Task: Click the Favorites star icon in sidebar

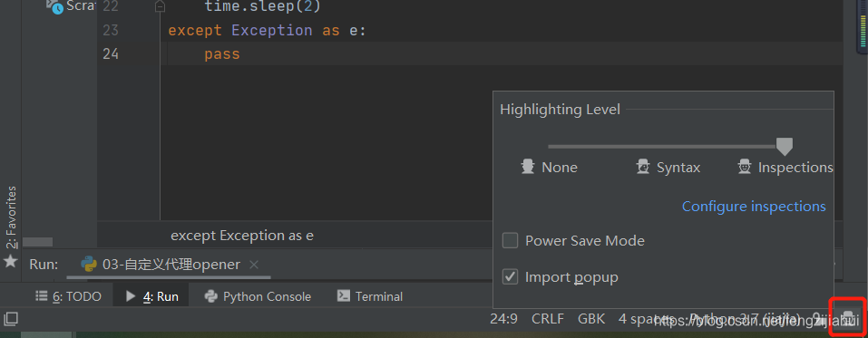Action: 11,261
